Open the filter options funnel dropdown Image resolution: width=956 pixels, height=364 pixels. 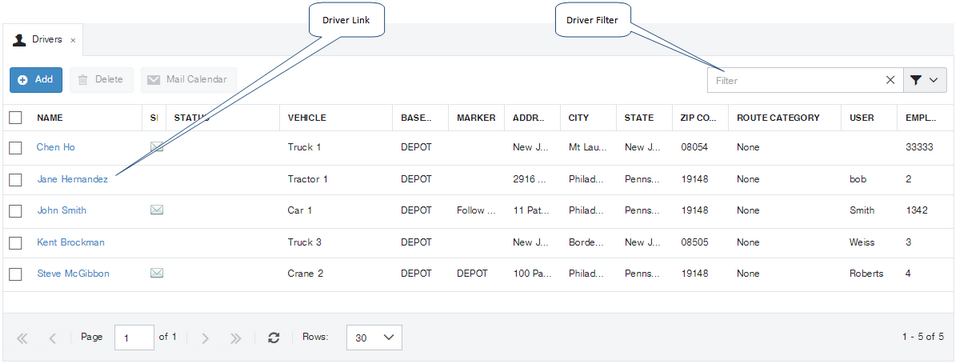[924, 80]
